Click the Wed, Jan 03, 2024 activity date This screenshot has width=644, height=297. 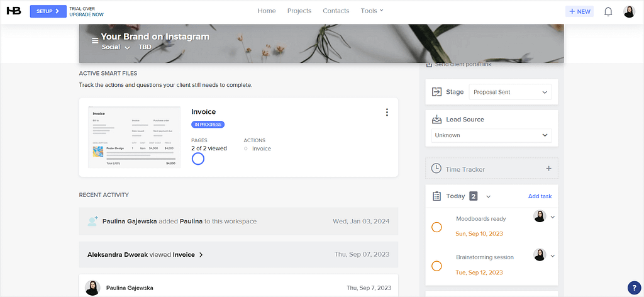tap(361, 221)
